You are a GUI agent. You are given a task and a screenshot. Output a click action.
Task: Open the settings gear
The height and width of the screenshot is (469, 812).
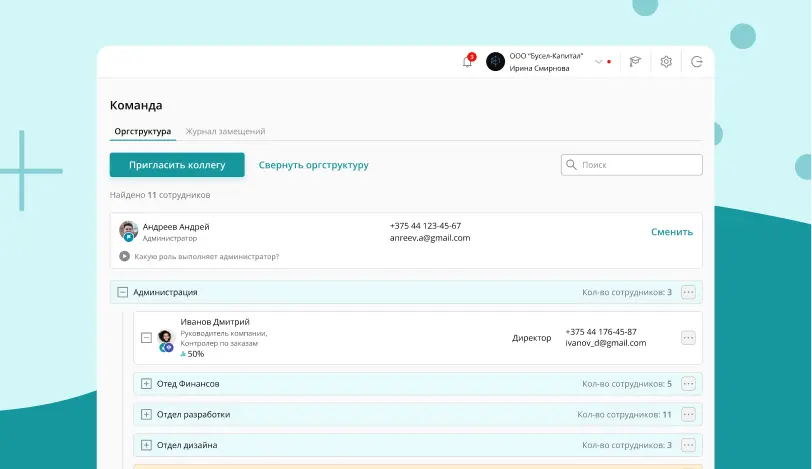click(666, 62)
